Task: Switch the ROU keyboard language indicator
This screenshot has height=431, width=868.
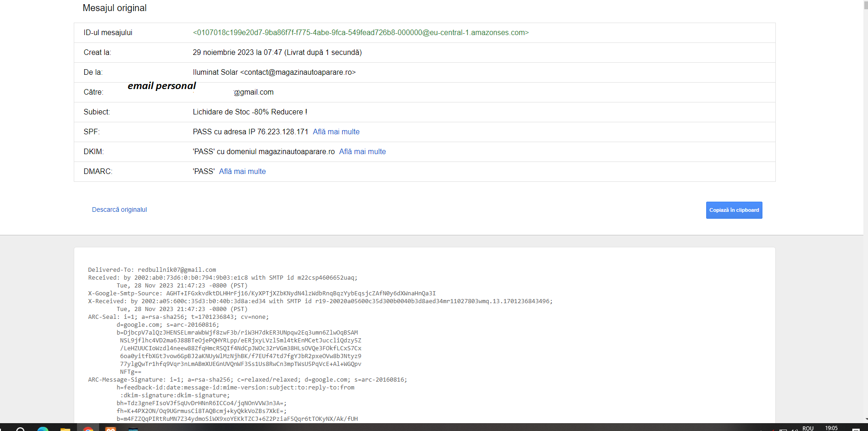Action: [x=808, y=428]
